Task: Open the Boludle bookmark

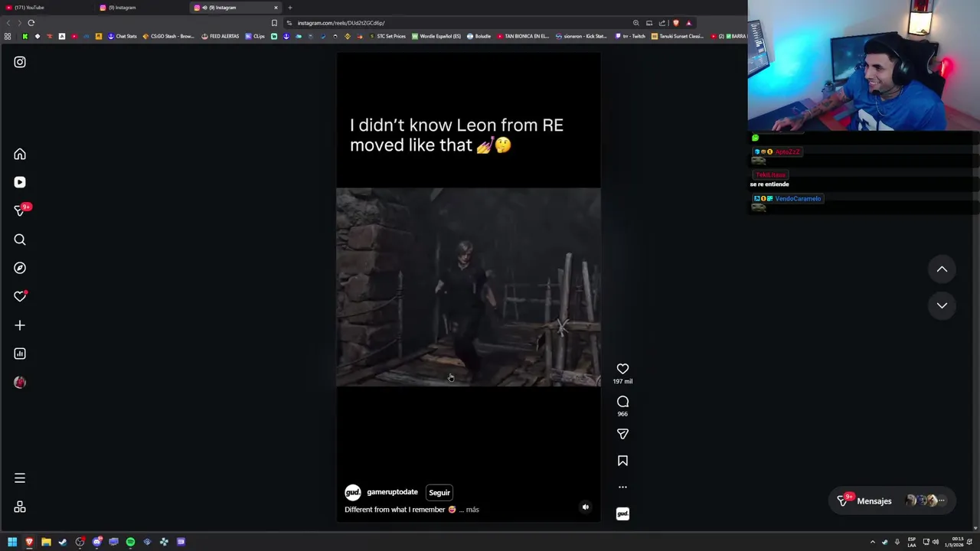Action: pos(479,36)
